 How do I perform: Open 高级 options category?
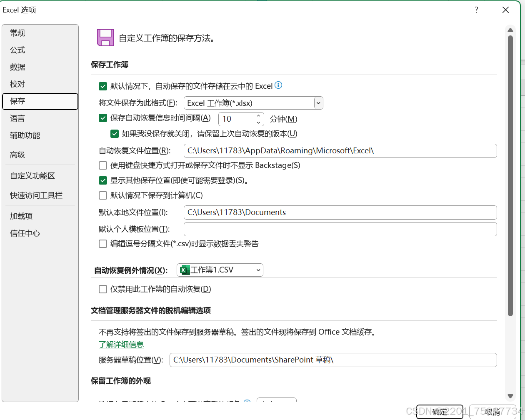(40, 155)
